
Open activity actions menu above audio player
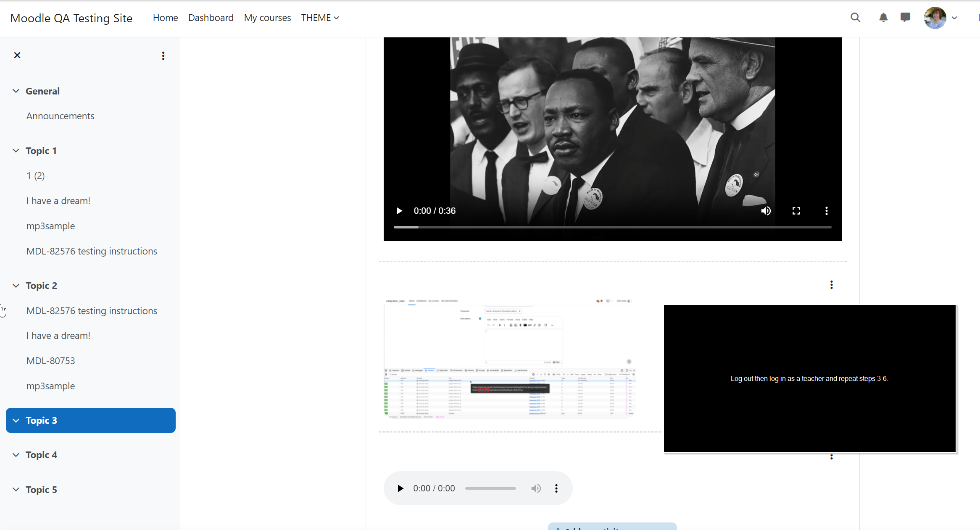(831, 457)
